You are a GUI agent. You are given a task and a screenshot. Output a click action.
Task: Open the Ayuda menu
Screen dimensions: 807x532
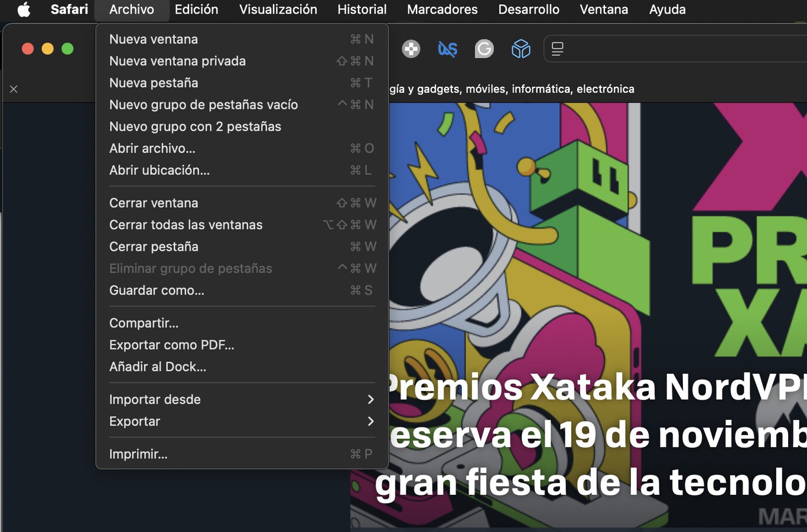click(668, 9)
